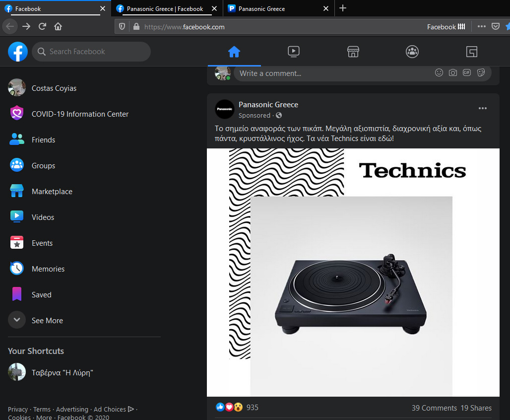Screen dimensions: 510x420
Task: Open the Technics turntable ad image
Action: click(x=353, y=272)
